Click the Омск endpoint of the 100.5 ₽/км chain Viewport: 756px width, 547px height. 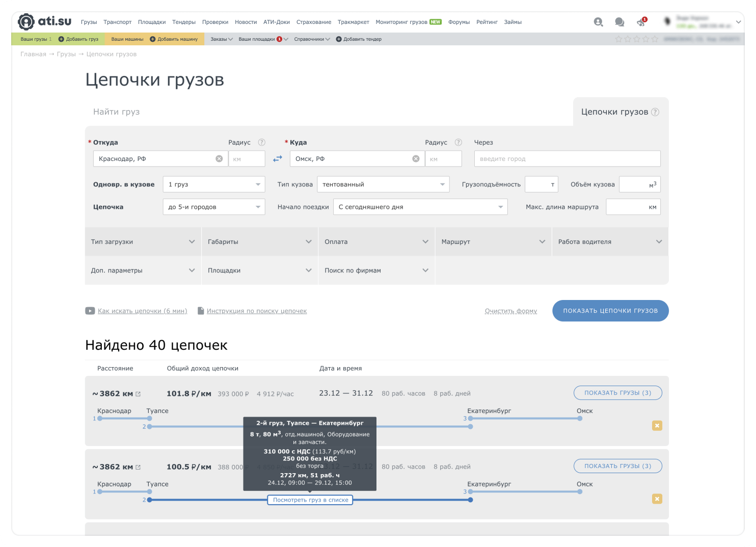point(580,492)
